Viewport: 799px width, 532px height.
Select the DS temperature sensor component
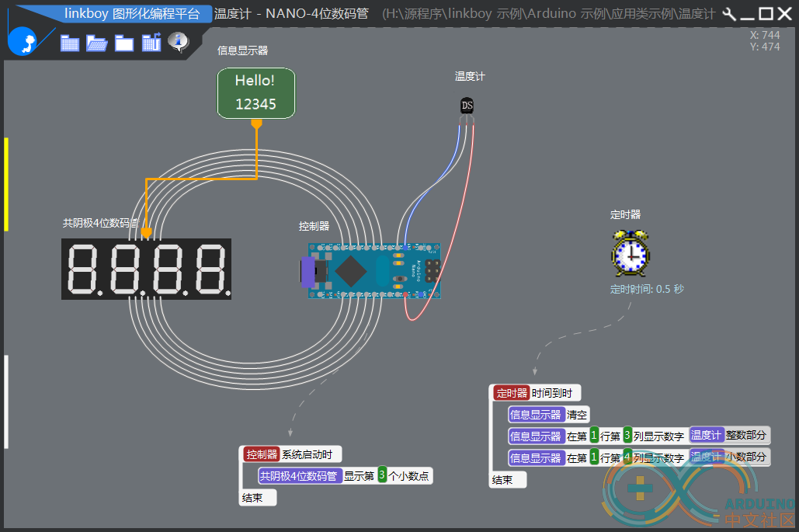(x=467, y=106)
